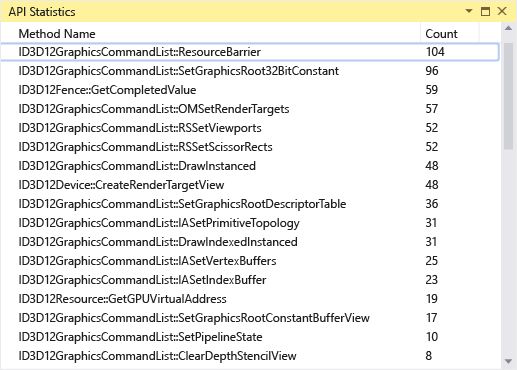The width and height of the screenshot is (517, 370).
Task: Click the scrollbar down arrow
Action: 508,361
